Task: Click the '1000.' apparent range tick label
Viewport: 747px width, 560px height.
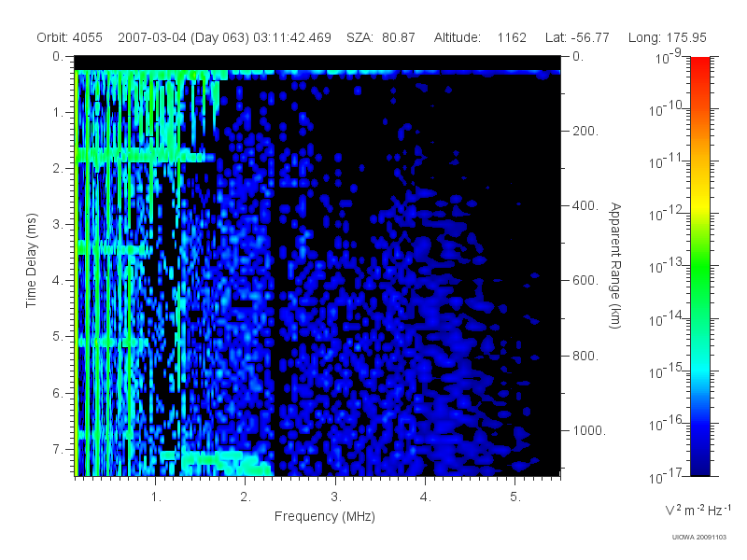Action: pos(589,430)
